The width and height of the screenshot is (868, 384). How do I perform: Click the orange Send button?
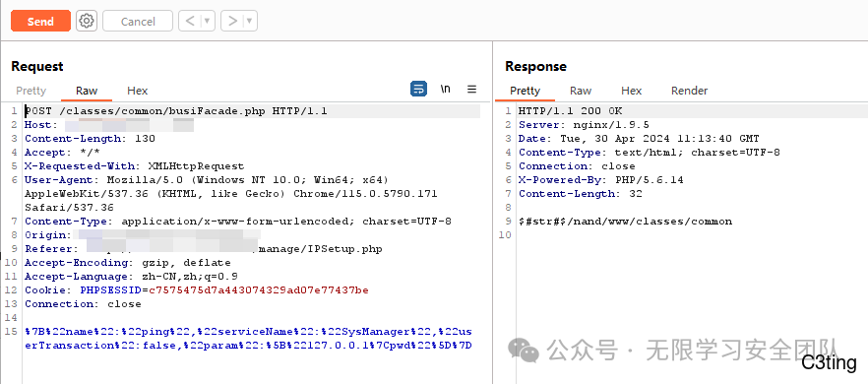coord(40,21)
